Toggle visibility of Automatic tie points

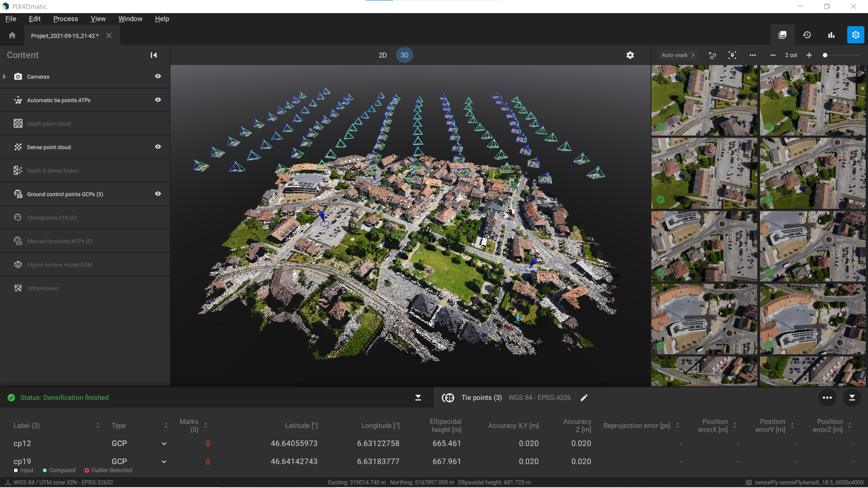pyautogui.click(x=158, y=100)
